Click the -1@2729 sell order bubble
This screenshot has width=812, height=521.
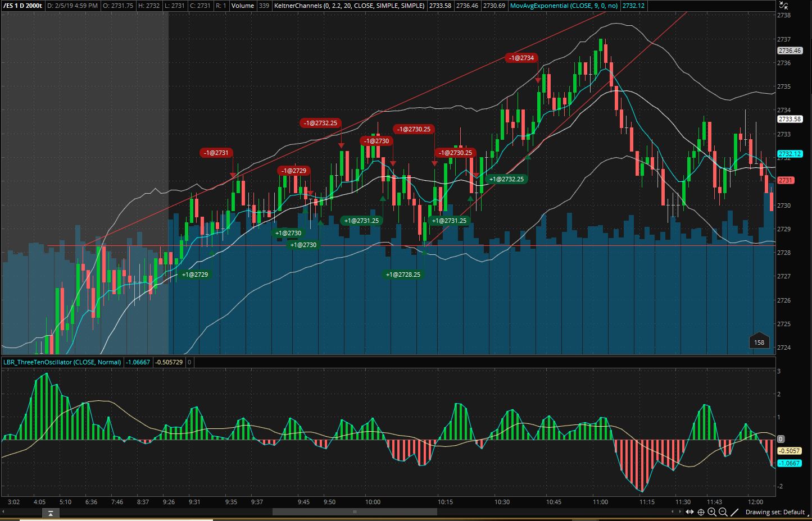[x=293, y=171]
